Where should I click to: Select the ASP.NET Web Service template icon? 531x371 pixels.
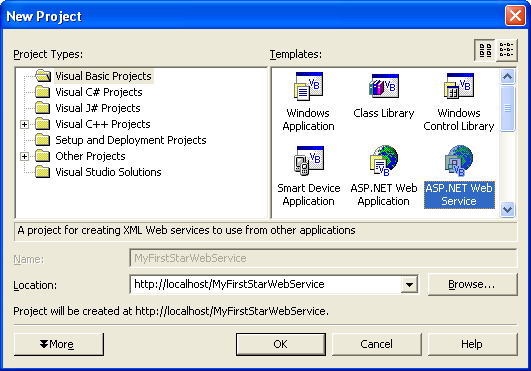click(x=459, y=160)
